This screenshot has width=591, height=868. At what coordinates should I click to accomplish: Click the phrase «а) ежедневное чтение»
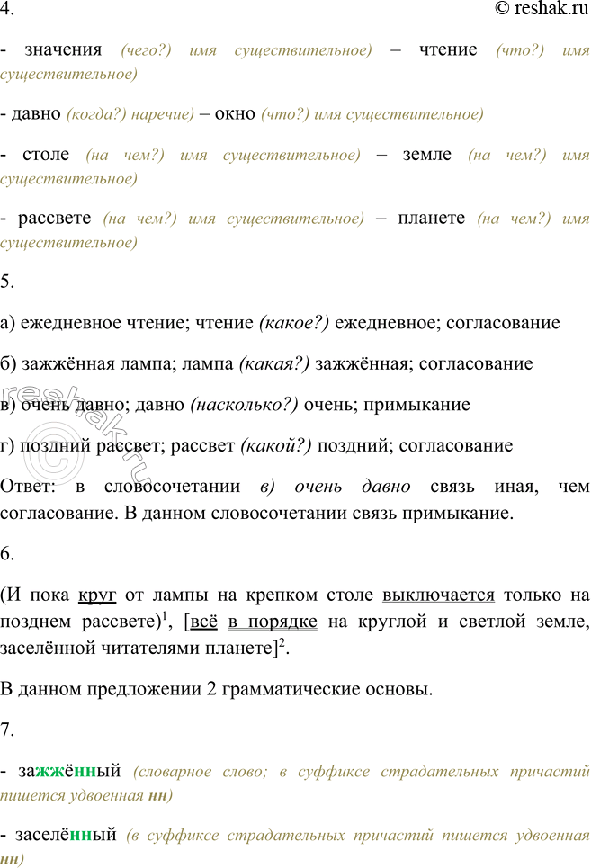click(94, 323)
